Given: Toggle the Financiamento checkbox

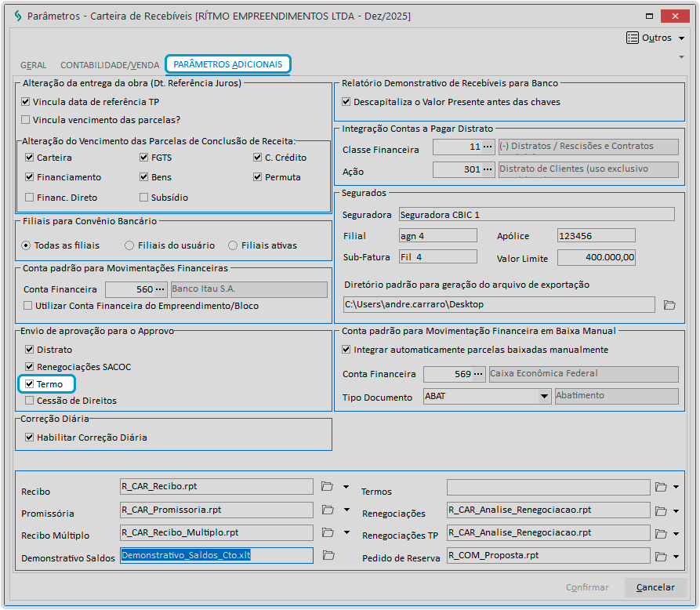Looking at the screenshot, I should (x=30, y=177).
